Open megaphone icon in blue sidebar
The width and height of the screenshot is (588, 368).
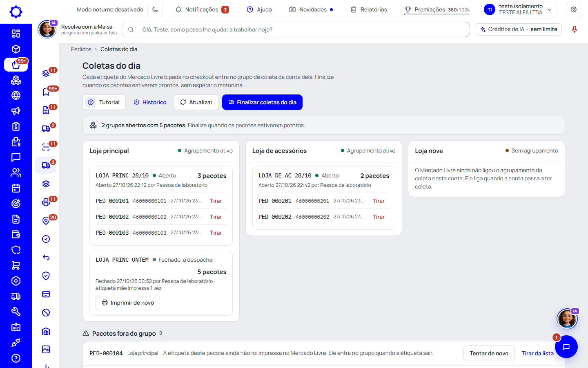coord(16,111)
